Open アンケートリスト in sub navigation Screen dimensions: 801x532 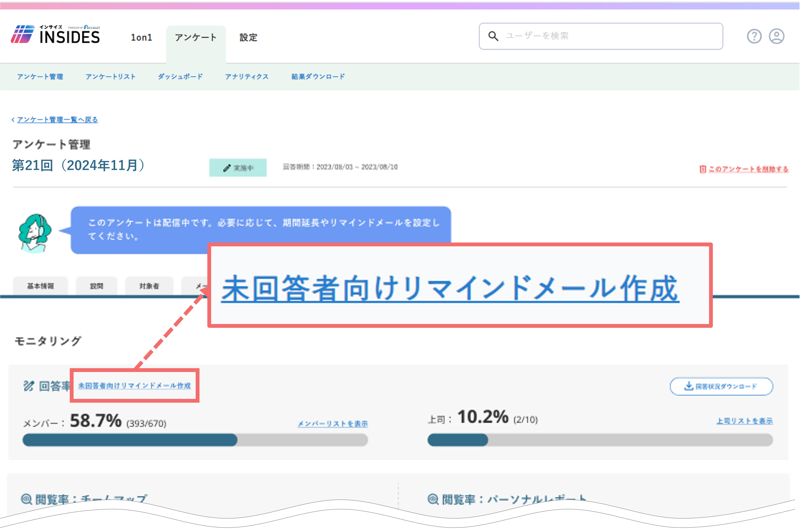pos(110,77)
